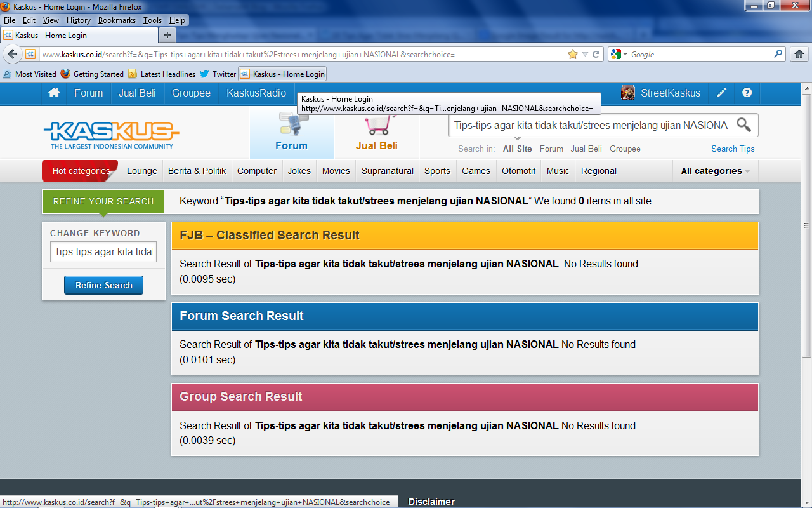Open the Jual Beli shopping cart tab
The height and width of the screenshot is (508, 812).
point(376,133)
